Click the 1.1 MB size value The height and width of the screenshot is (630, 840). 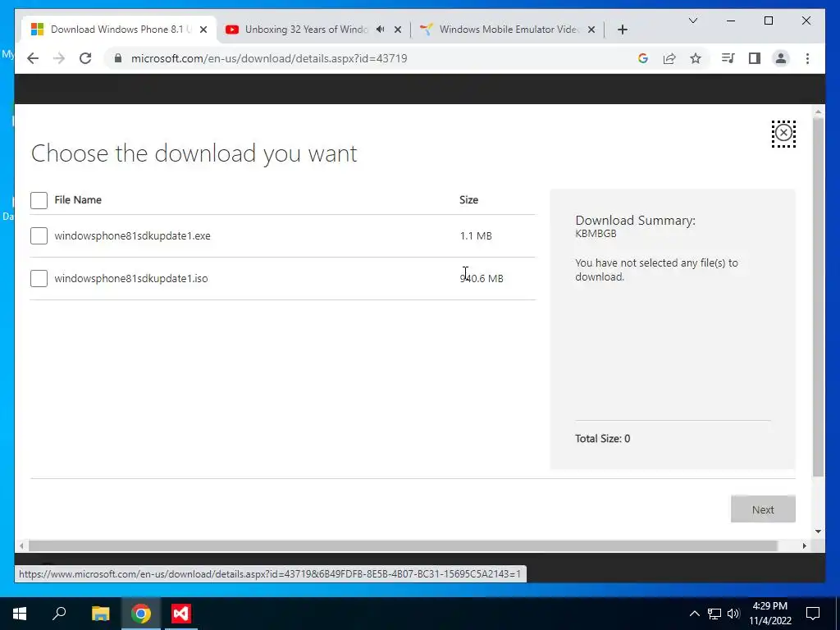pyautogui.click(x=476, y=235)
